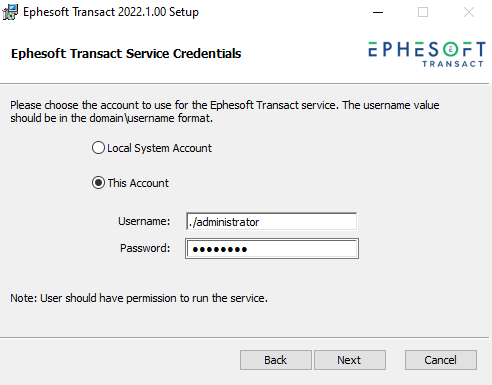Screen dimensions: 492x385
Task: Click the installer icon in title bar
Action: tap(10, 12)
